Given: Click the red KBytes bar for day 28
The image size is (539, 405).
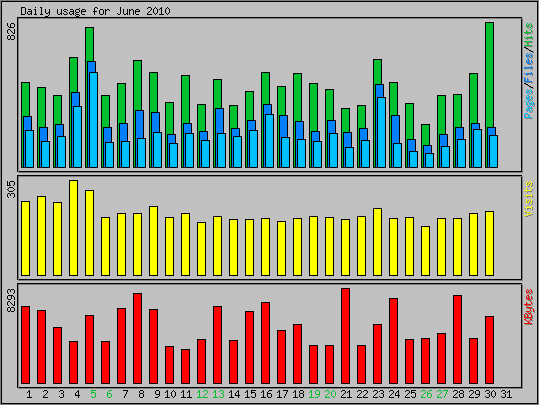Looking at the screenshot, I should pos(458,339).
